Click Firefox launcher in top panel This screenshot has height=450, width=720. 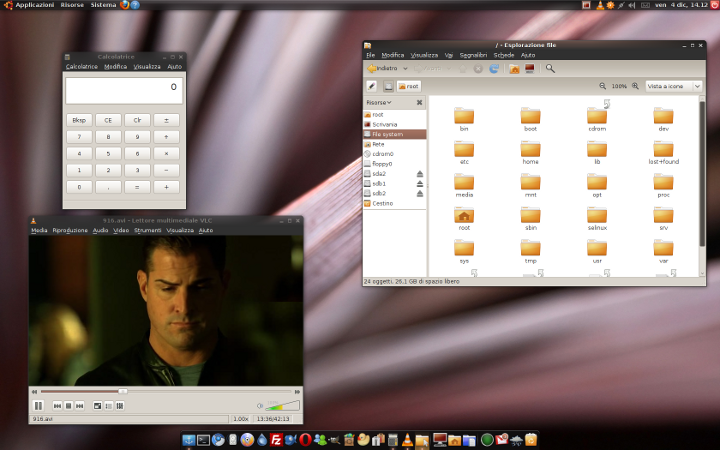coord(124,5)
